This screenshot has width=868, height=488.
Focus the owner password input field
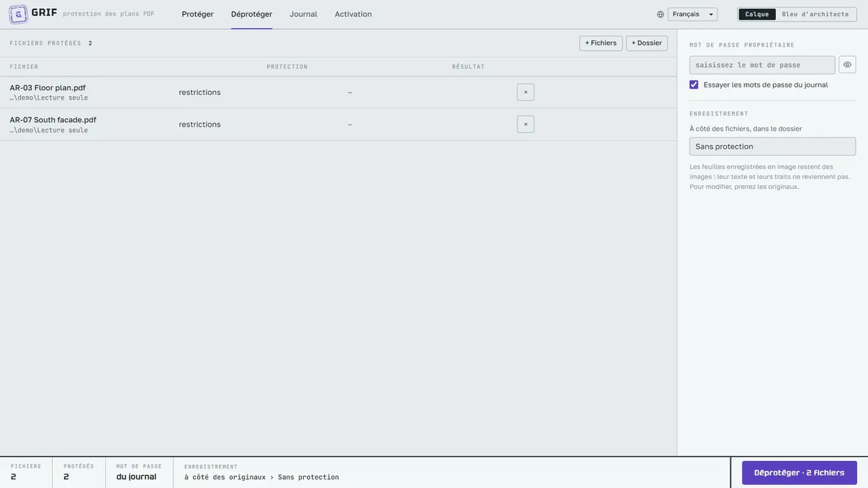coord(762,65)
